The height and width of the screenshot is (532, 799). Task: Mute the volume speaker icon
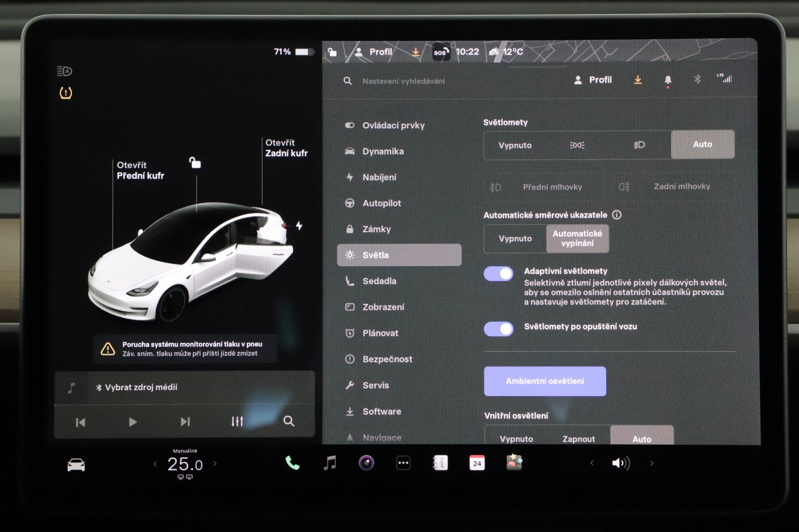coord(620,463)
